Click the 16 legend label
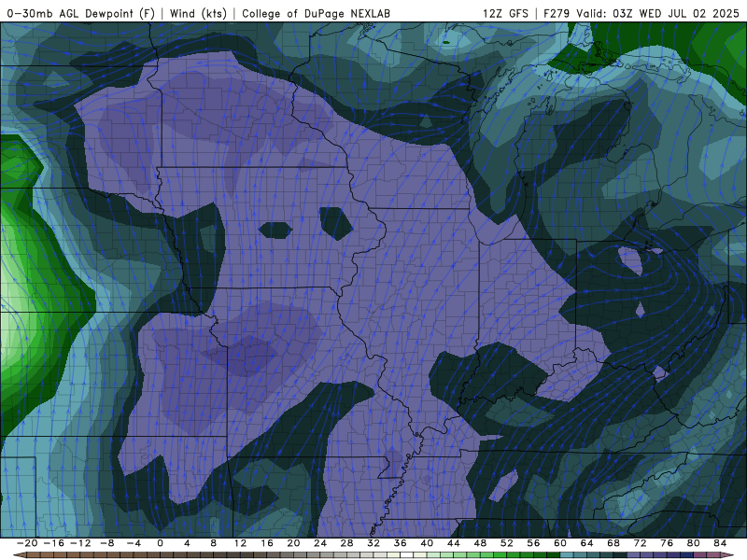 coord(267,543)
